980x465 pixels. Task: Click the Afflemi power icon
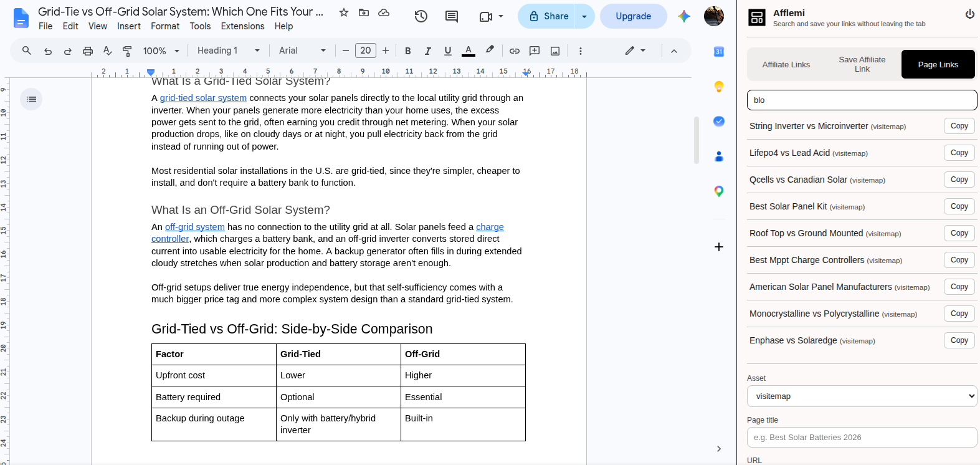click(969, 14)
